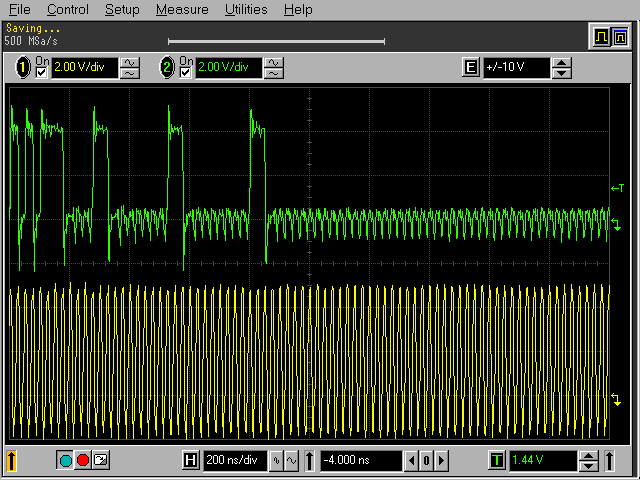Viewport: 640px width, 480px height.
Task: Shift horizontal delay with the left arrow
Action: (x=411, y=461)
